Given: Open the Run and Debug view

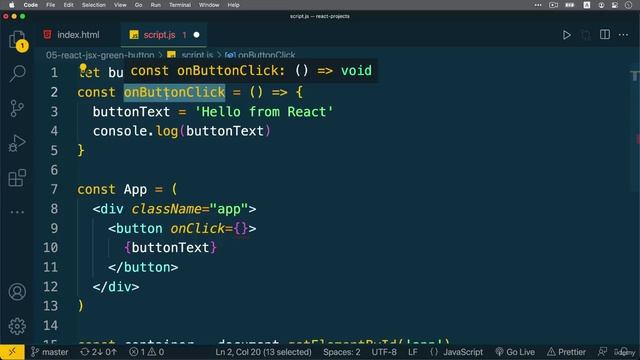Looking at the screenshot, I should (x=17, y=143).
